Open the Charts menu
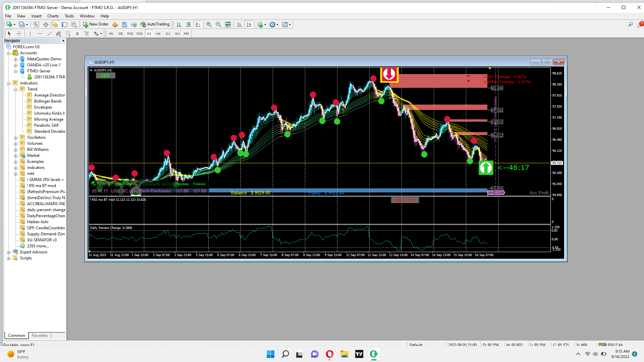644x362 pixels. pyautogui.click(x=53, y=16)
